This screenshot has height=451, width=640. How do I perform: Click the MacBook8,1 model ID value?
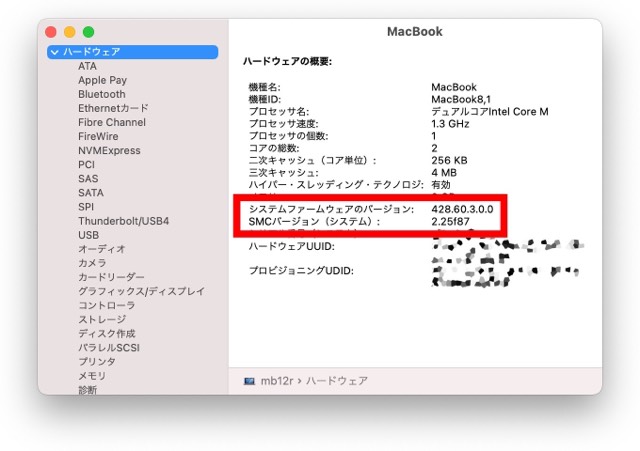pyautogui.click(x=461, y=99)
